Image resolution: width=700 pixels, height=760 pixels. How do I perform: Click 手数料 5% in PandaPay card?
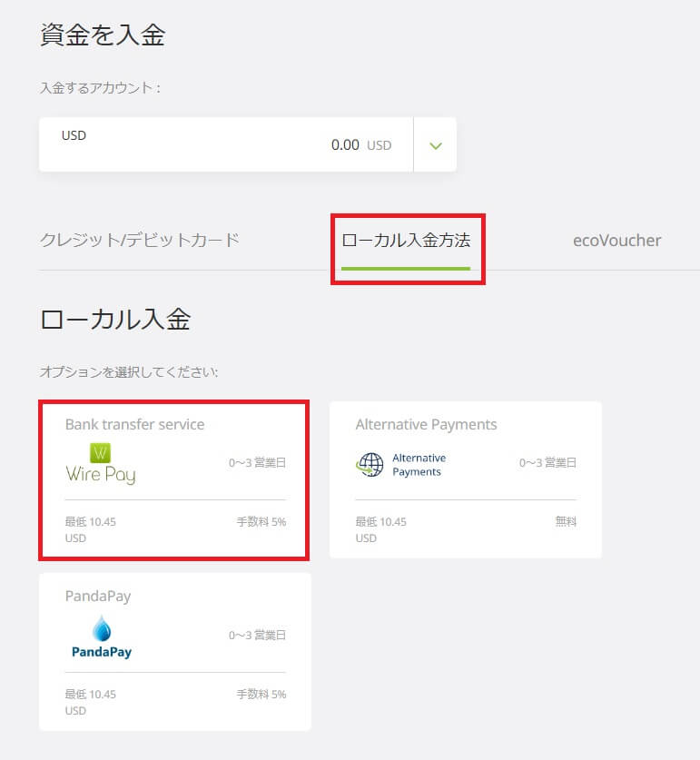tap(261, 695)
